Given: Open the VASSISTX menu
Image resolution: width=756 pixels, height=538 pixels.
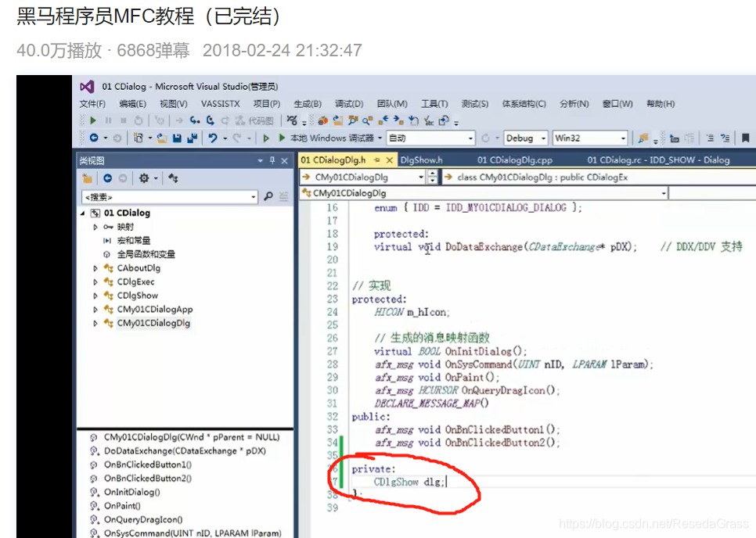Looking at the screenshot, I should (221, 103).
